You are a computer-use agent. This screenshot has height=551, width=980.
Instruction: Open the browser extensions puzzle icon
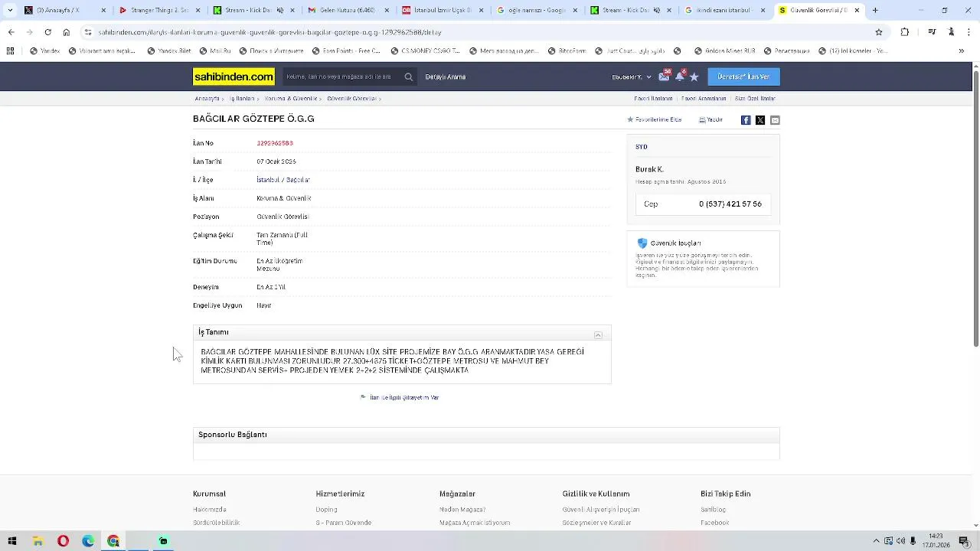(905, 32)
